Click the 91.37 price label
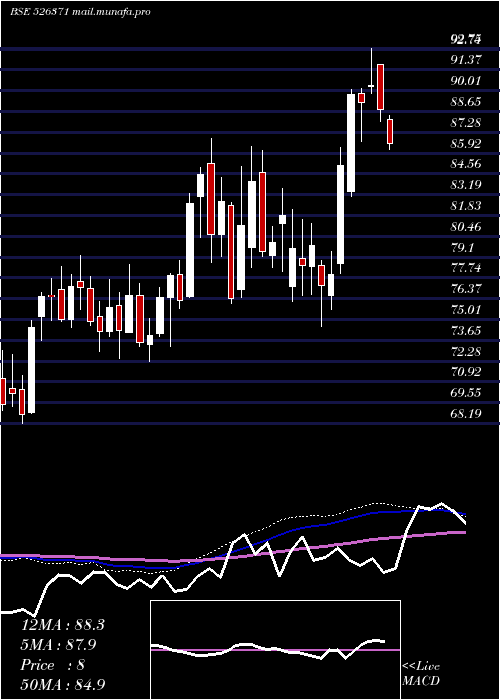Viewport: 500px width, 700px height. 466,59
